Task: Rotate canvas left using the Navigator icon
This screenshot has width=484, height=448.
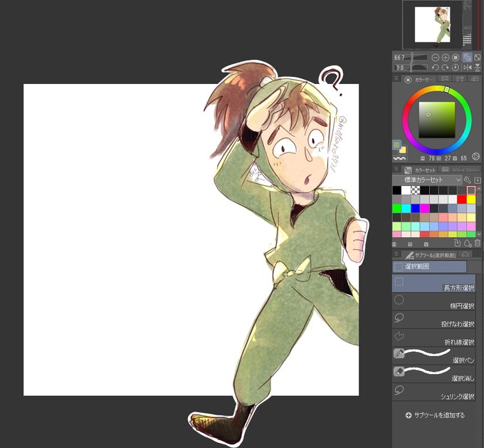Action: click(435, 68)
